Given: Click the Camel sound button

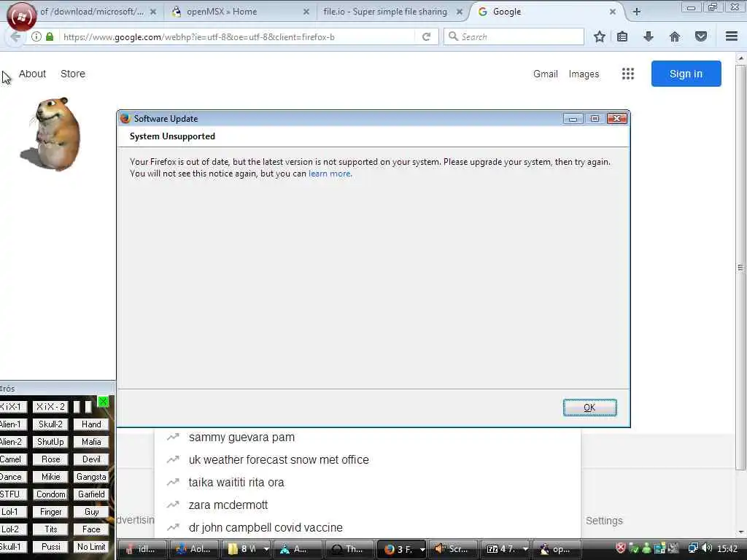Looking at the screenshot, I should [x=12, y=459].
